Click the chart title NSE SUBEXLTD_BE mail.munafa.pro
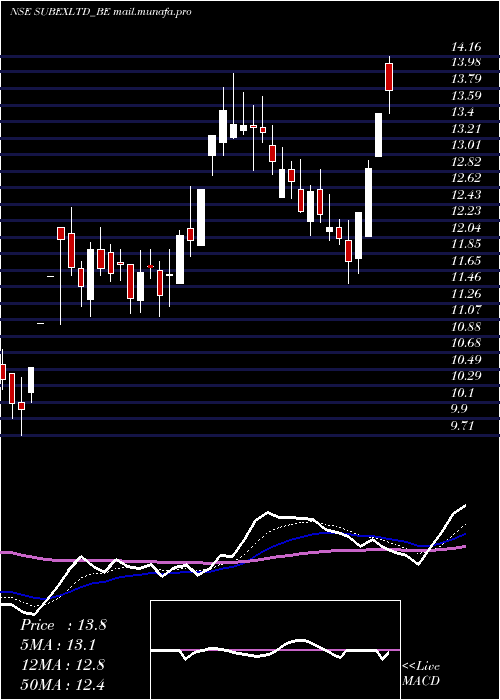Viewport: 500px width, 700px height. [100, 12]
